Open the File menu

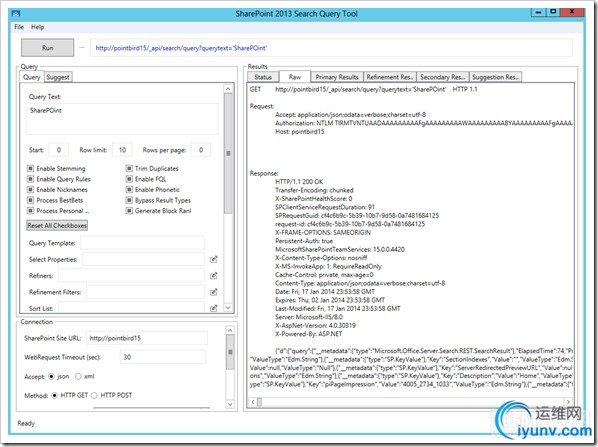(x=19, y=27)
